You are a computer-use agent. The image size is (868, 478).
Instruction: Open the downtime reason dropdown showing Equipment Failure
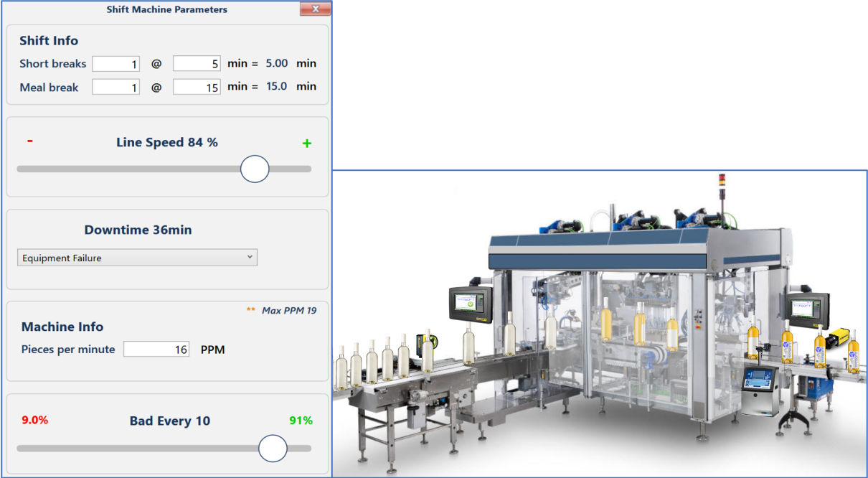[x=137, y=257]
